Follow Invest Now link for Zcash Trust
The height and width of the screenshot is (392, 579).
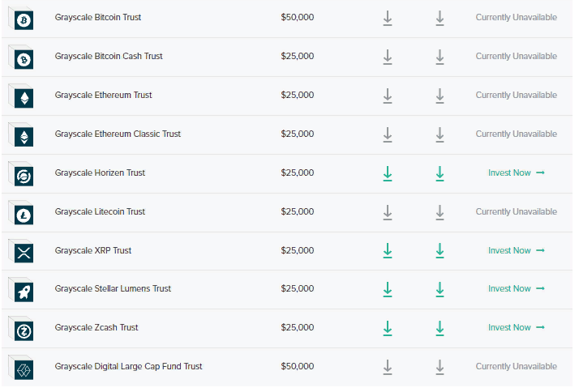click(516, 327)
